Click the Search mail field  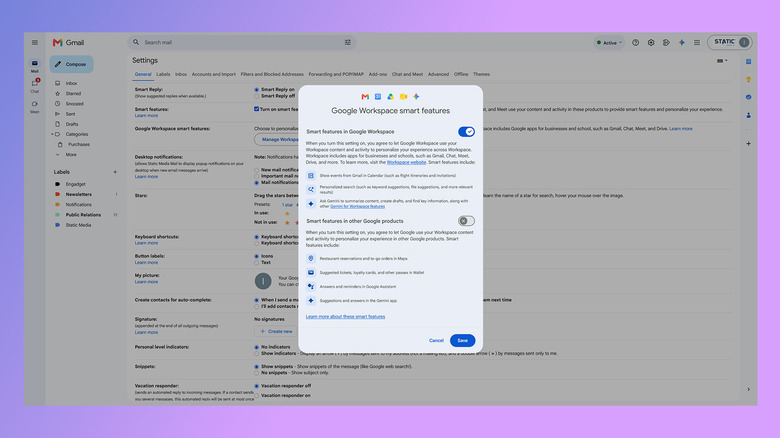coord(241,42)
